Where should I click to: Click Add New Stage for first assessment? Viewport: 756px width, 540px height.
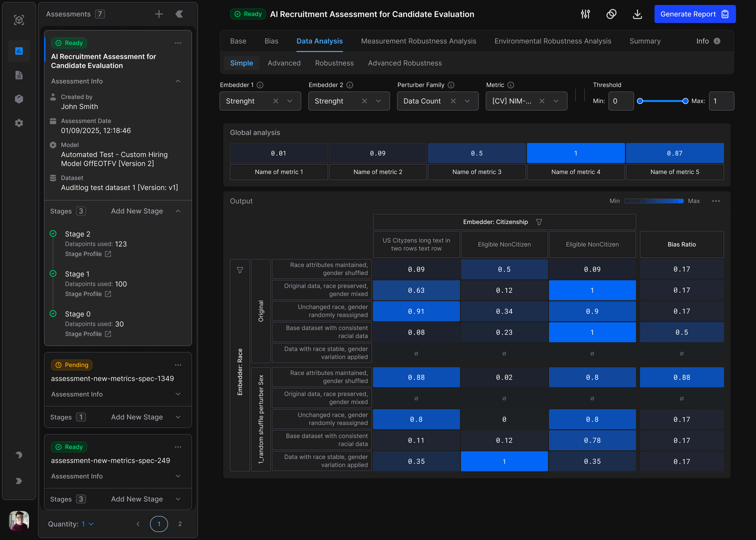137,211
